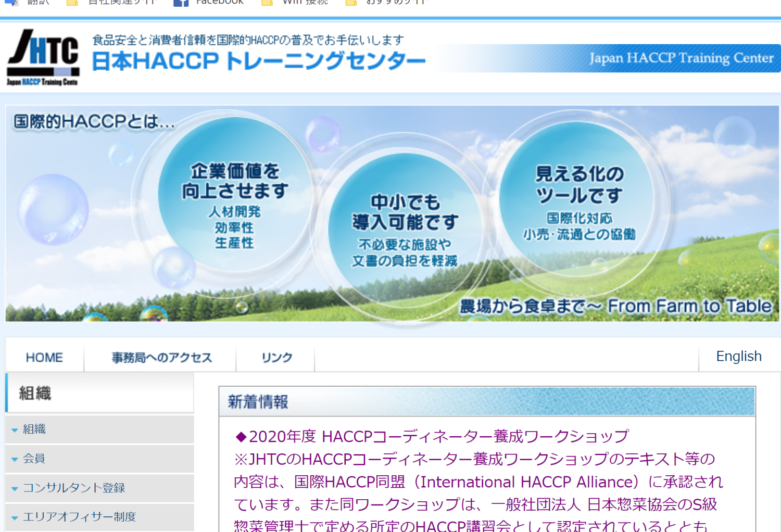Click the JHTC logo
This screenshot has height=532, width=781.
(43, 57)
